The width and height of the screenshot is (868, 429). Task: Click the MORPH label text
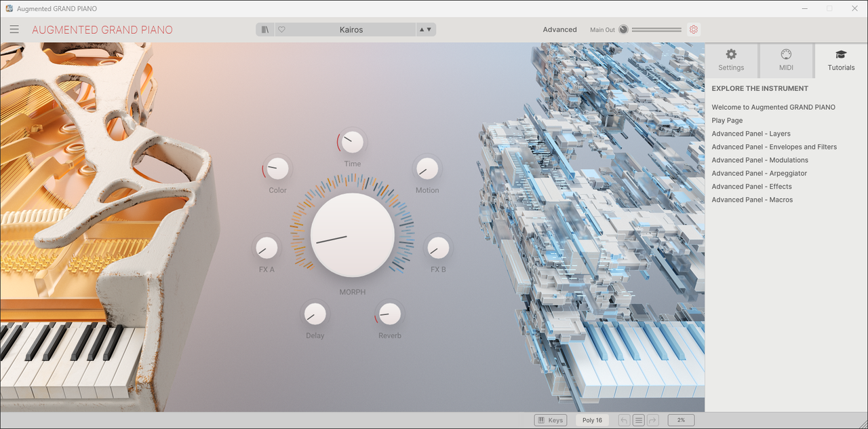point(353,292)
